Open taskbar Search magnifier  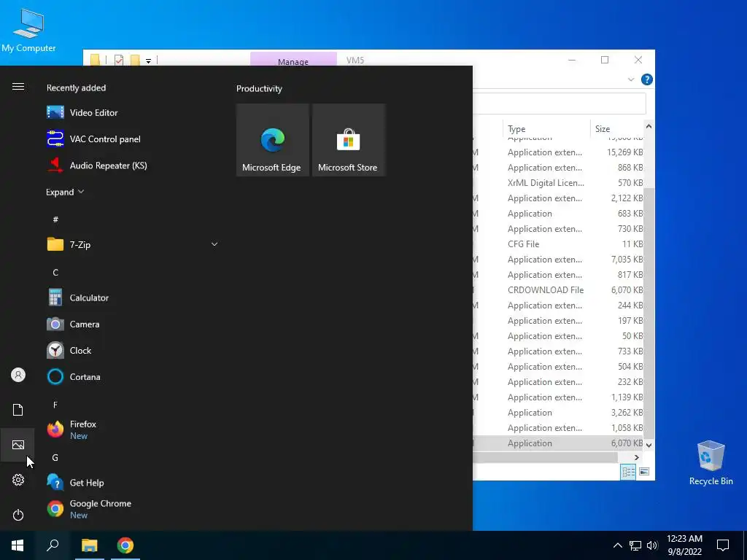coord(53,545)
